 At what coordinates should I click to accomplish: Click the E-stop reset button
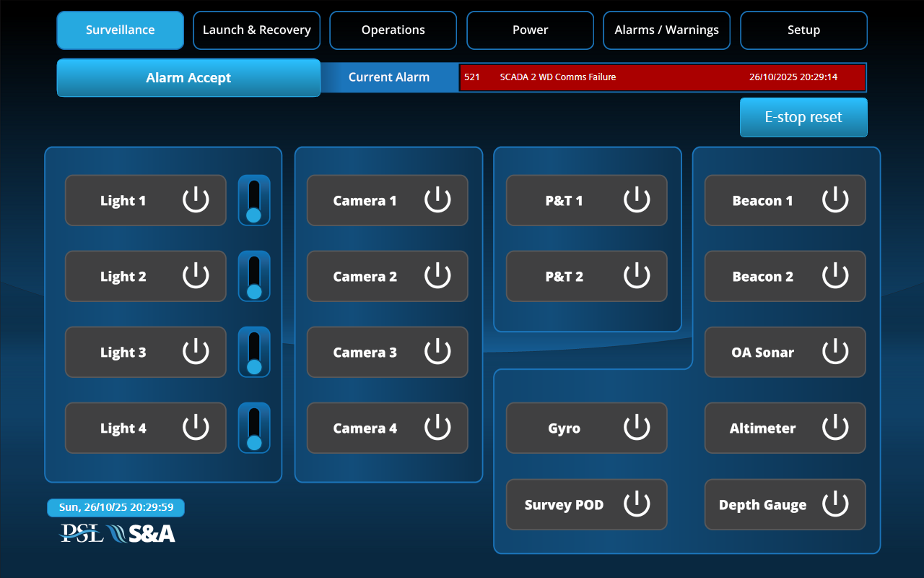pos(803,117)
